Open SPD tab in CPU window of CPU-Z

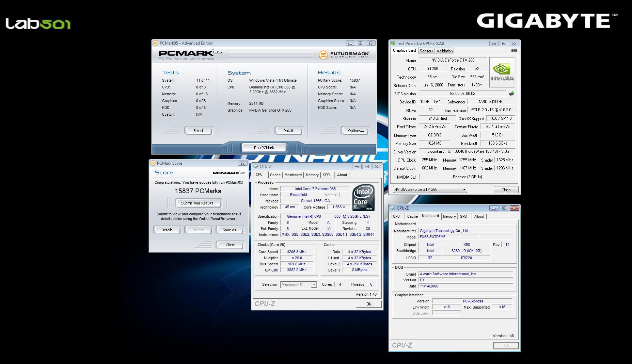(x=326, y=175)
